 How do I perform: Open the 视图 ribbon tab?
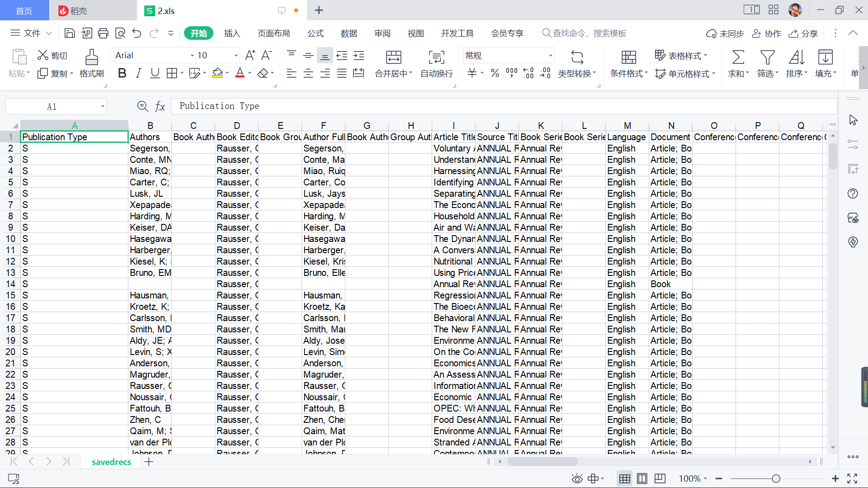click(416, 33)
